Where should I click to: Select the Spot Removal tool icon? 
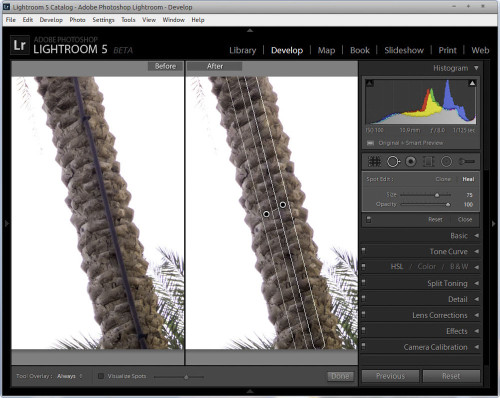pyautogui.click(x=393, y=162)
